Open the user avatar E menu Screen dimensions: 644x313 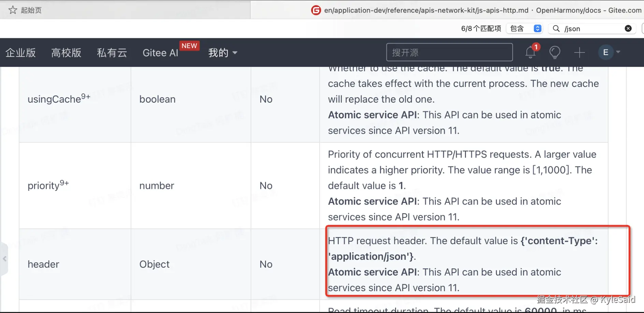[609, 52]
